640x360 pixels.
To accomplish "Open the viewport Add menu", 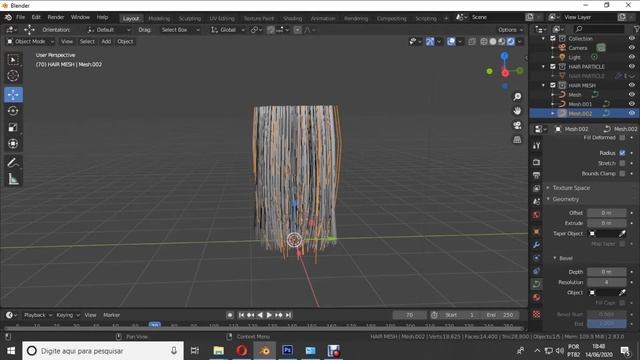I will 106,42.
